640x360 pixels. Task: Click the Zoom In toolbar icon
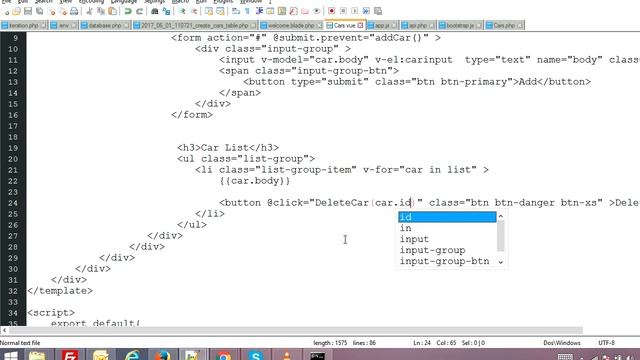tap(182, 11)
